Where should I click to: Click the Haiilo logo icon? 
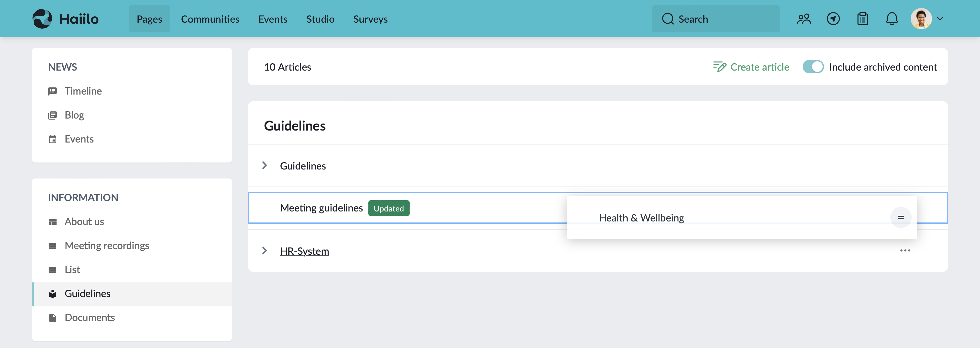click(42, 19)
